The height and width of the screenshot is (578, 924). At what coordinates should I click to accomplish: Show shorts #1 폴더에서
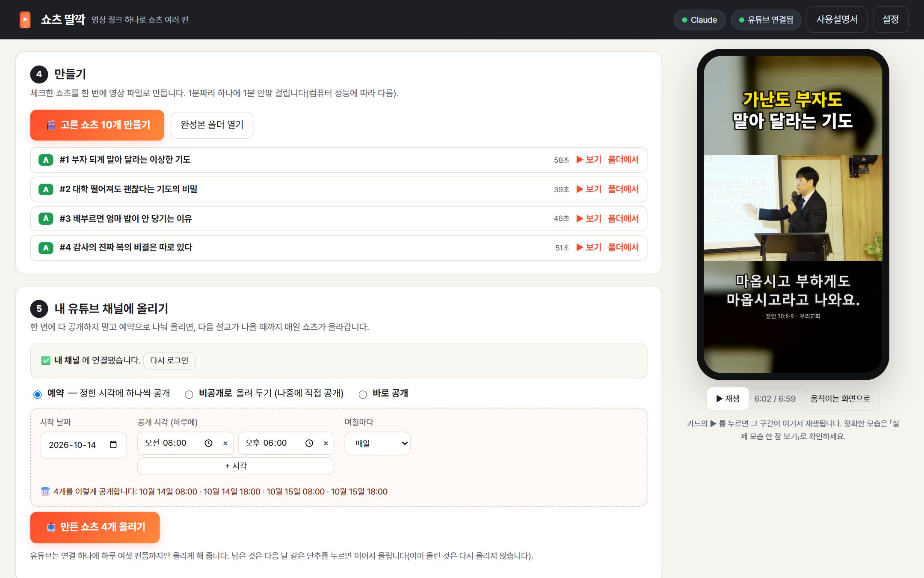coord(623,160)
